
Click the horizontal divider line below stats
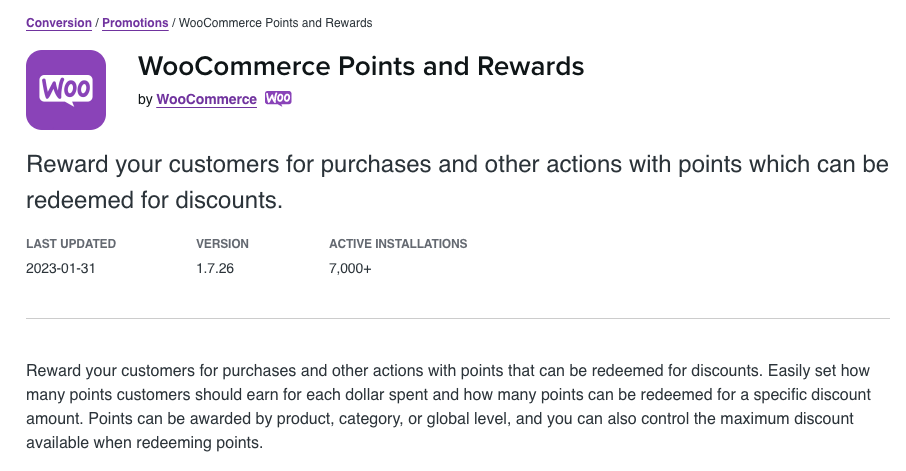(x=458, y=318)
